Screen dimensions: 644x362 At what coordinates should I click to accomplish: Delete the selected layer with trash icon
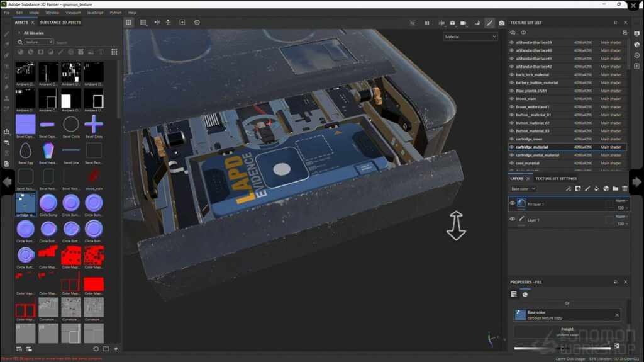click(625, 189)
